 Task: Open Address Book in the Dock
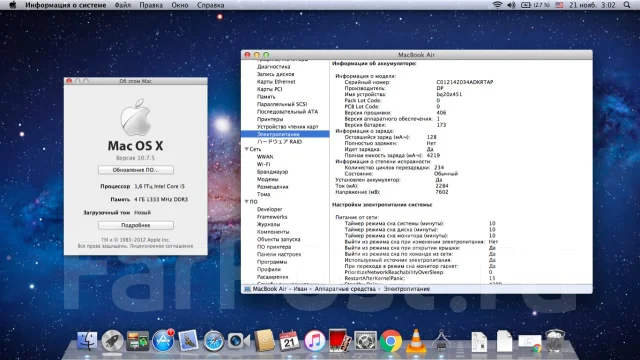coord(264,341)
